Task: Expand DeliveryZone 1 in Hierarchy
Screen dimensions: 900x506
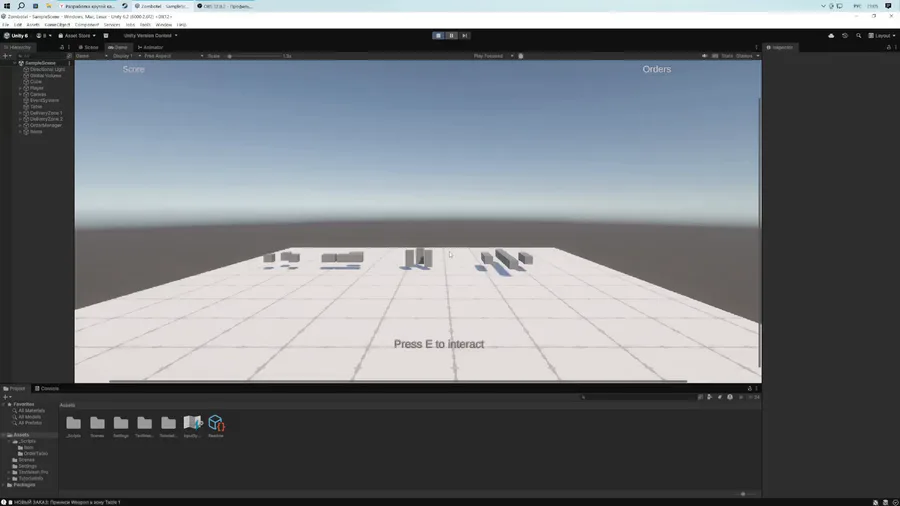Action: tap(20, 113)
